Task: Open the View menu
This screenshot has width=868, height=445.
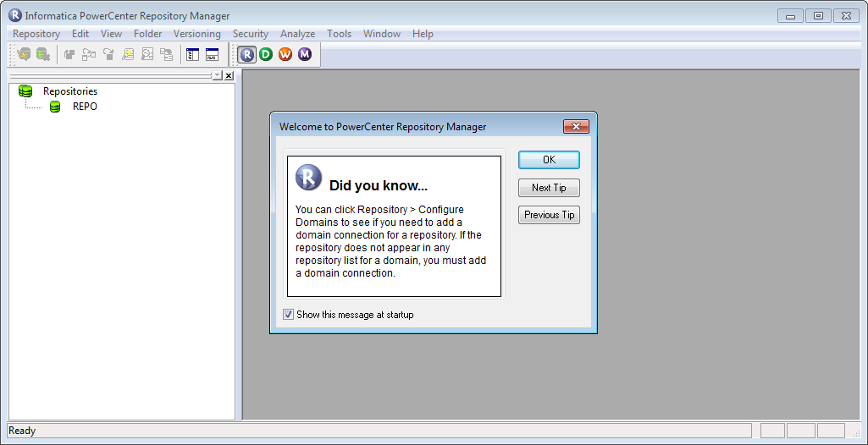Action: pos(111,34)
